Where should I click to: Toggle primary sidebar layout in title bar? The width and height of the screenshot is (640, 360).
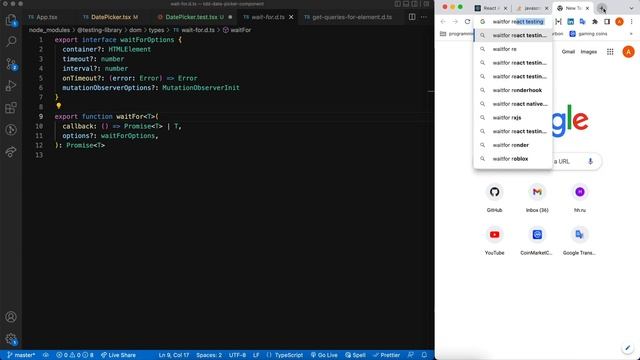[398, 4]
